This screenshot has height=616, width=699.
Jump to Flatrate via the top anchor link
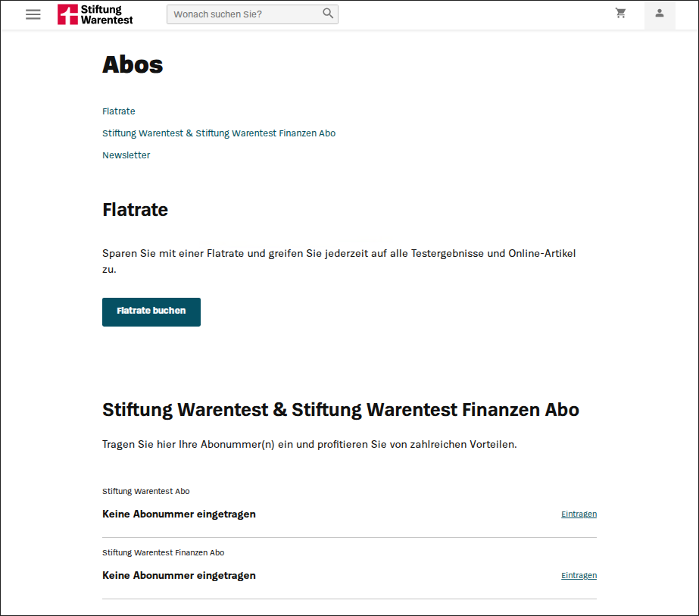coord(119,111)
